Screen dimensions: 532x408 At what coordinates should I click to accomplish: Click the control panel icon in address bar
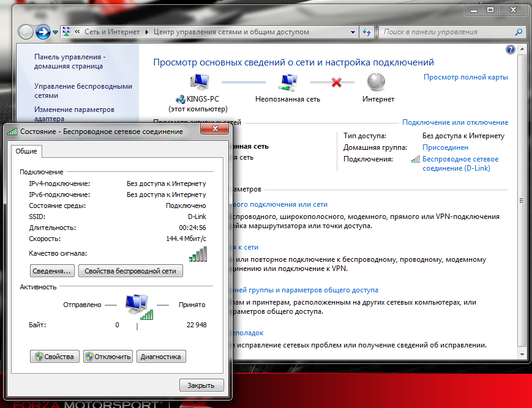pyautogui.click(x=67, y=32)
